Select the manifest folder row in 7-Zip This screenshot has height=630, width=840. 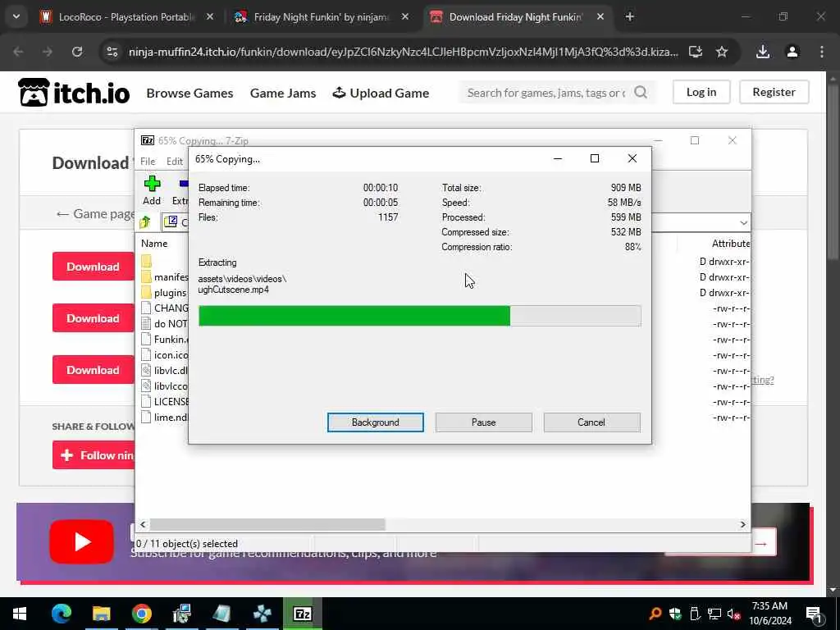(x=164, y=277)
